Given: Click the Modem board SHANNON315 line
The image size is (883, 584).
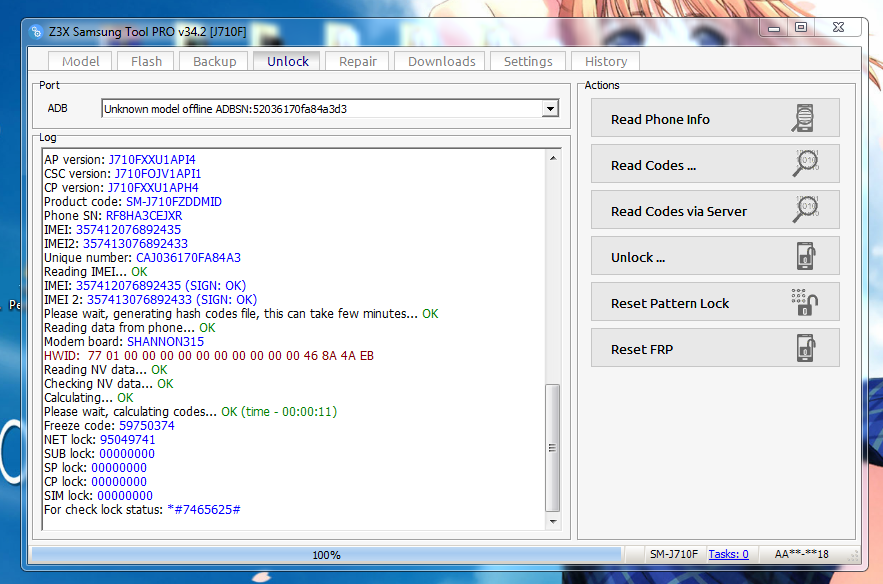Looking at the screenshot, I should [124, 342].
